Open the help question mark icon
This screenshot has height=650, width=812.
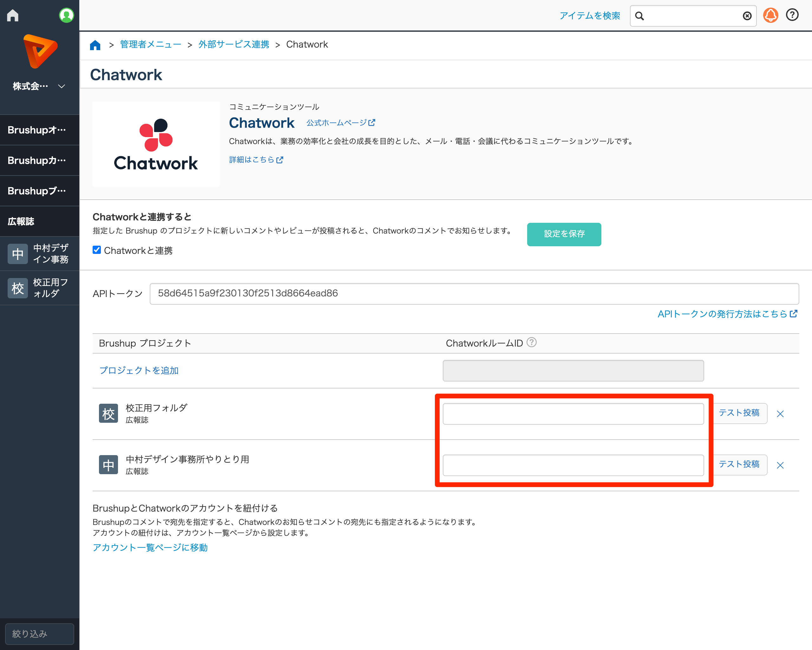tap(792, 15)
